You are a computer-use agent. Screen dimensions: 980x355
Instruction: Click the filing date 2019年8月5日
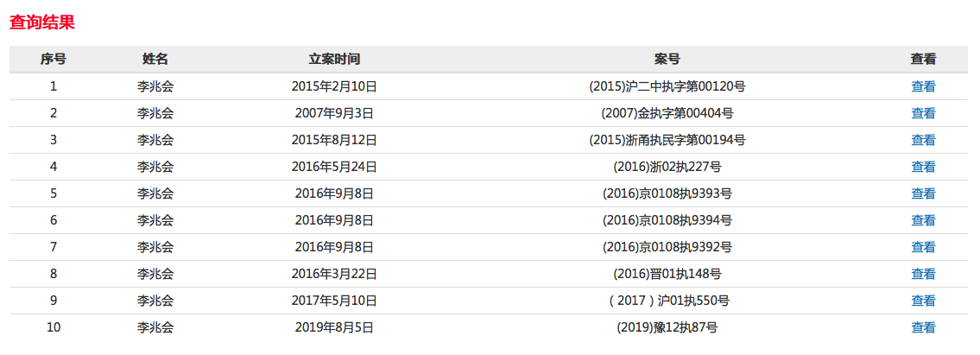click(334, 327)
